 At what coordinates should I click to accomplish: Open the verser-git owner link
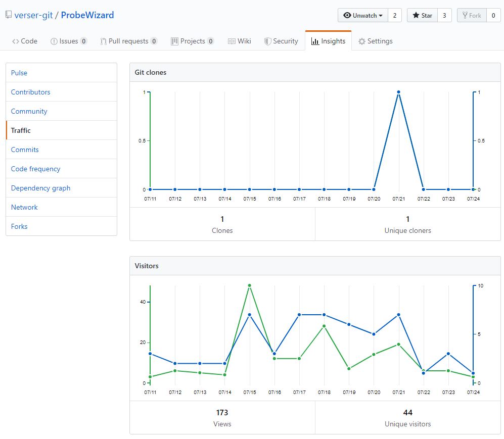coord(33,15)
